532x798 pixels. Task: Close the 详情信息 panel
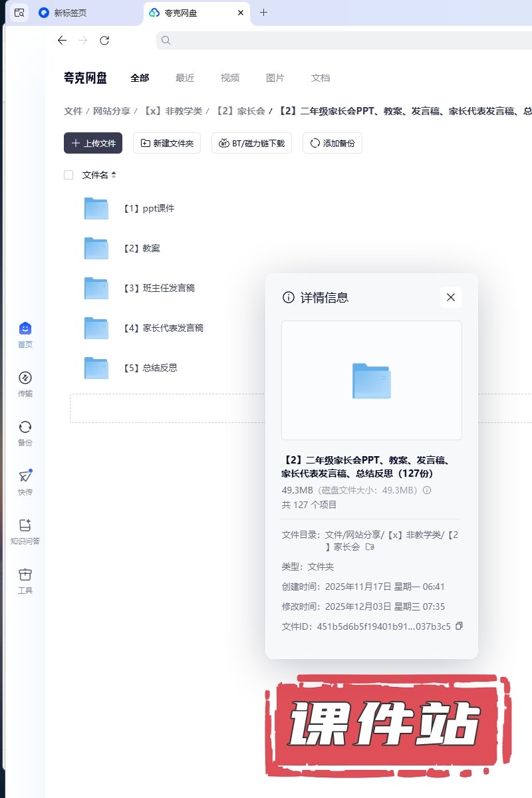[x=451, y=297]
